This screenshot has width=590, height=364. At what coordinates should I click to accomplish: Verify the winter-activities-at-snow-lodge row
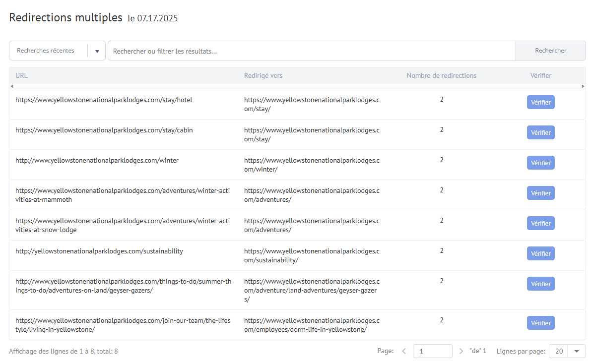click(x=541, y=223)
